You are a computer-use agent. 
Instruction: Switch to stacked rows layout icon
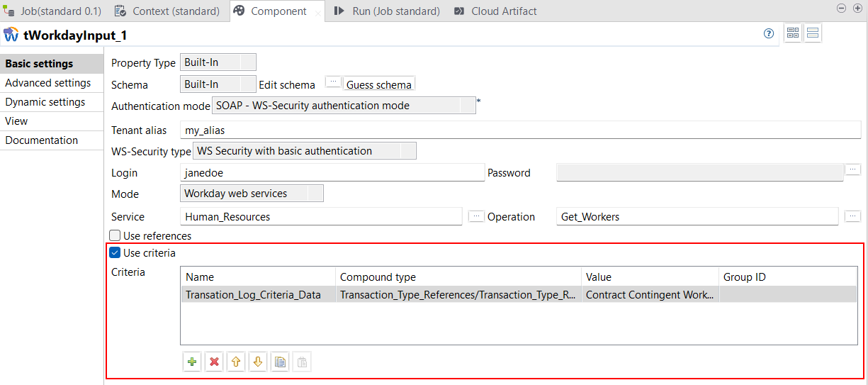tap(813, 33)
